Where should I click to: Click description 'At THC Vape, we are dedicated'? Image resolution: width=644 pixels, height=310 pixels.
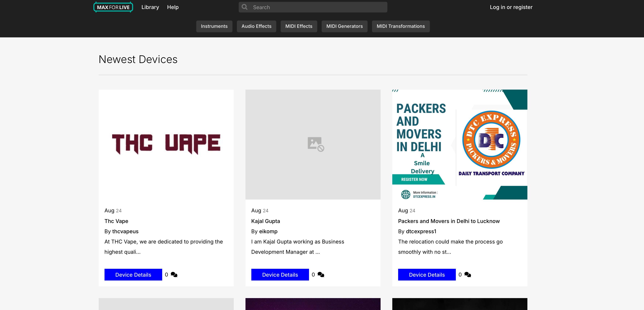point(163,247)
